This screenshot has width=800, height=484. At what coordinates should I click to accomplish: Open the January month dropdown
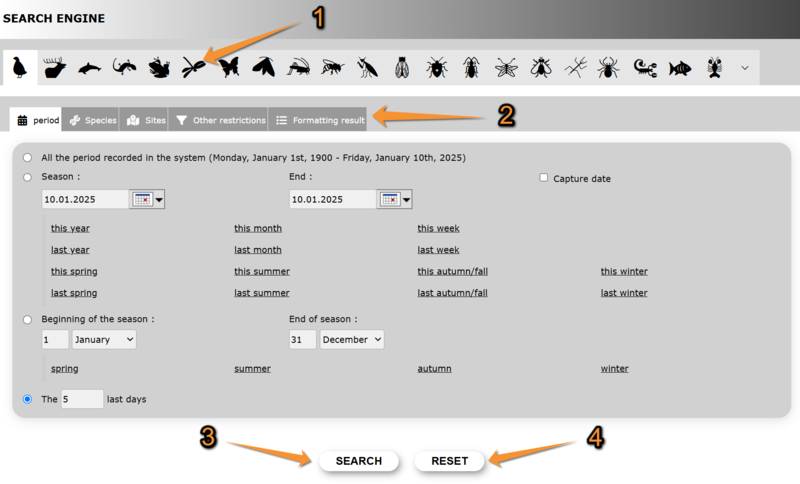pos(104,340)
